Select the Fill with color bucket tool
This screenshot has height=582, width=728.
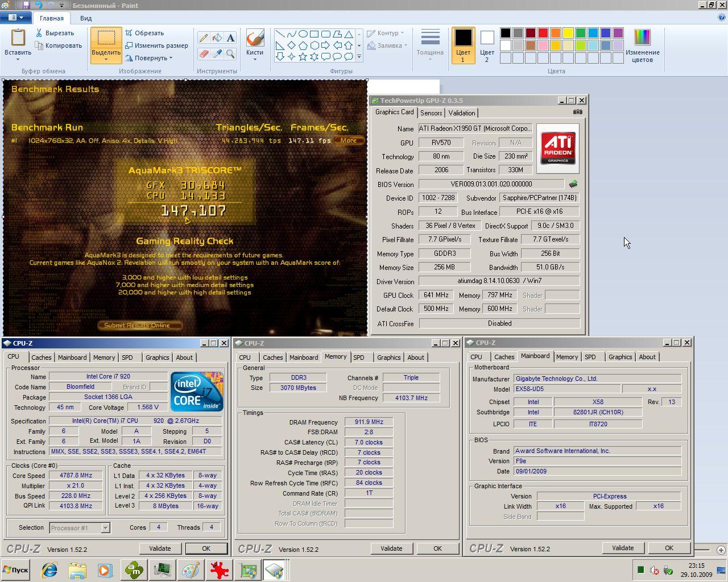tap(217, 38)
